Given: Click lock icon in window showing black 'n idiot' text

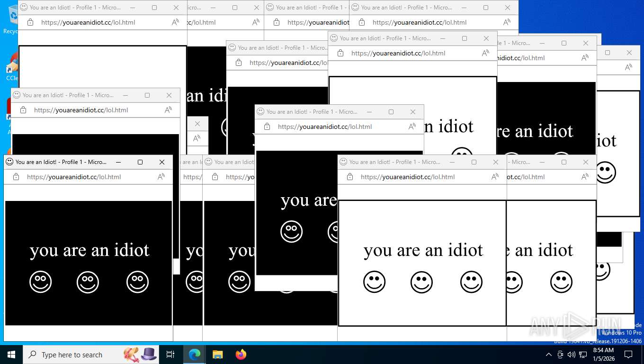Looking at the screenshot, I should tap(340, 53).
